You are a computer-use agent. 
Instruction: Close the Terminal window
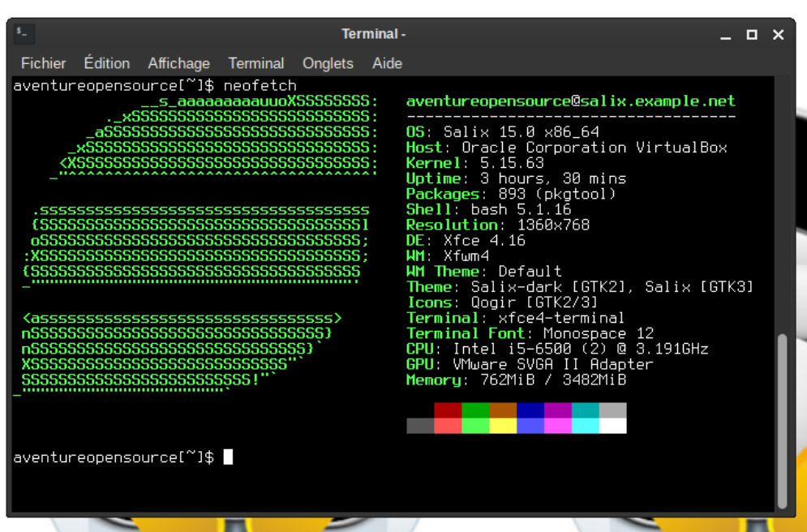tap(778, 35)
